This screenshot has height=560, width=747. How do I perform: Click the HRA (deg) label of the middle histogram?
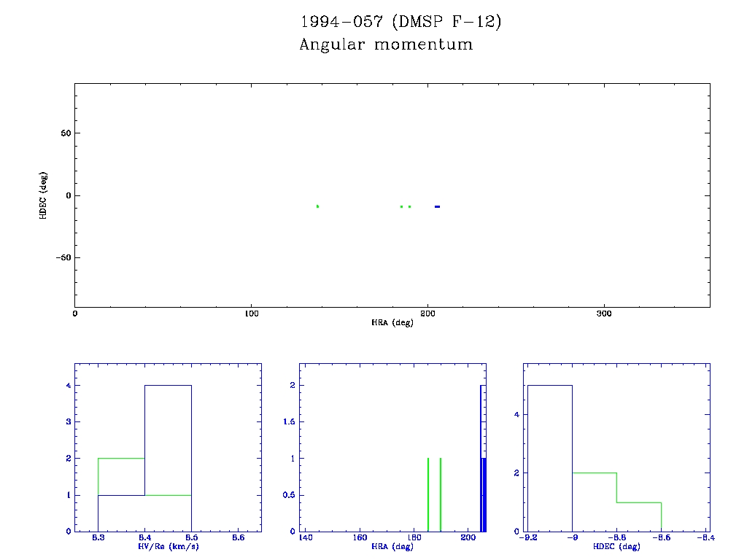pos(392,546)
